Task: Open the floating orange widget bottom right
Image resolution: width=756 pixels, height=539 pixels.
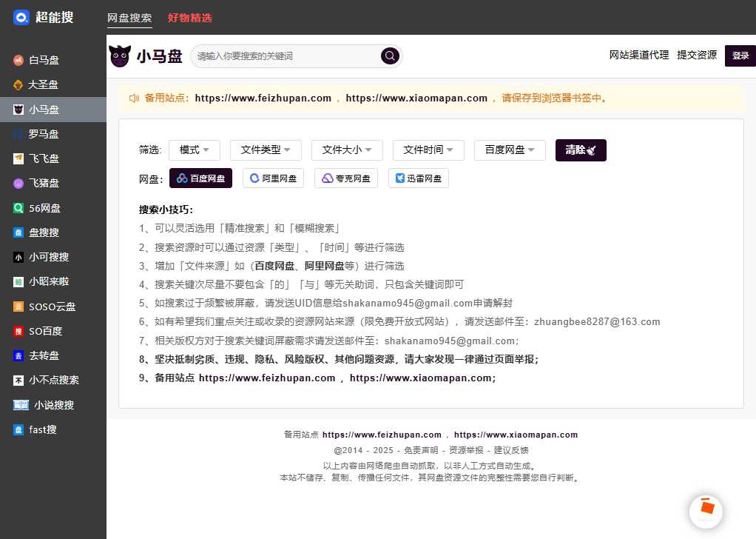Action: coord(706,511)
